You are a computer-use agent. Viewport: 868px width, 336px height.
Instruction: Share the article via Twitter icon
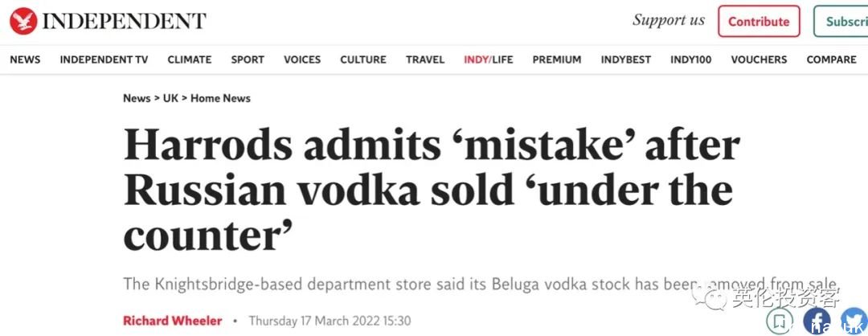[x=854, y=321]
